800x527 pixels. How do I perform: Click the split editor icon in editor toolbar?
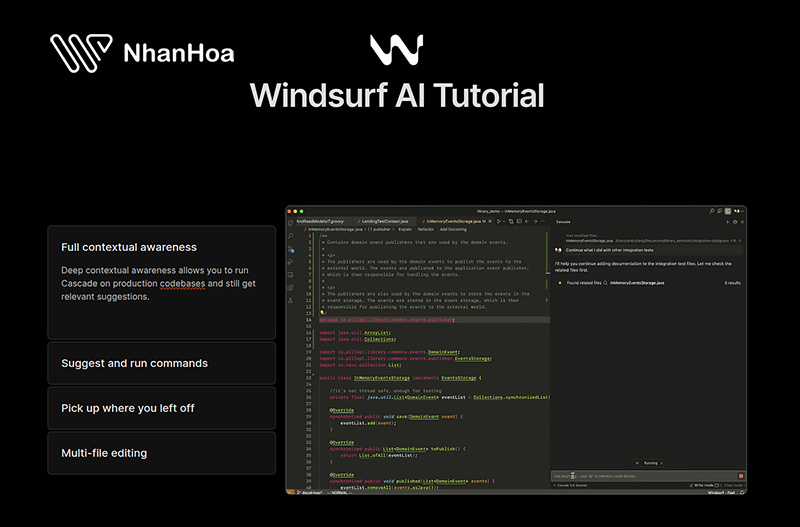[x=519, y=221]
